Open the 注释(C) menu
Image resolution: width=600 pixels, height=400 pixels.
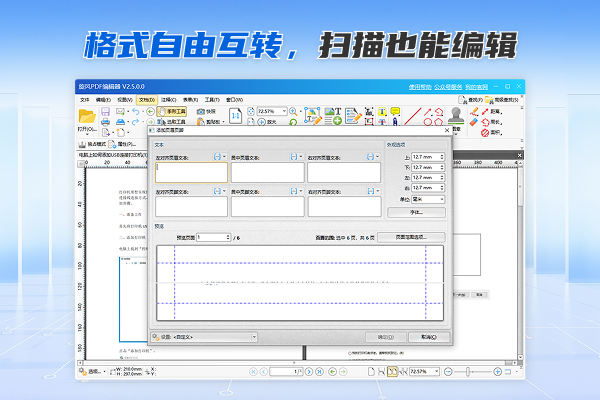(x=168, y=100)
